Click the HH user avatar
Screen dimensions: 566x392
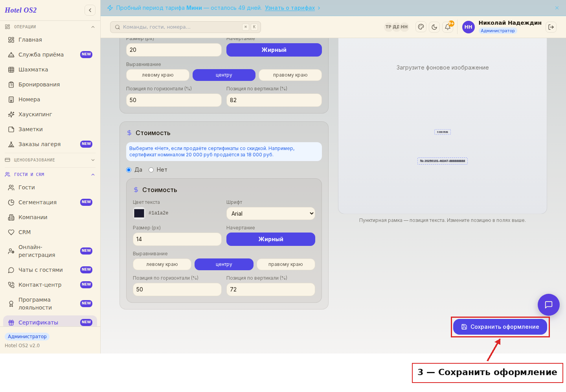click(x=468, y=27)
